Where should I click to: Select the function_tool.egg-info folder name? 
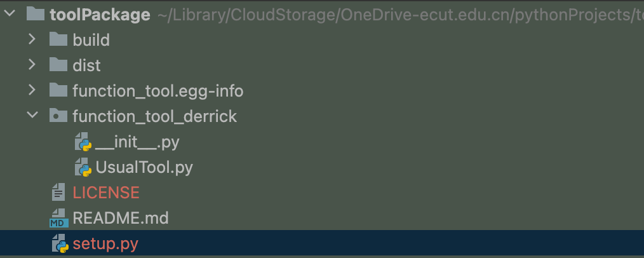(158, 90)
